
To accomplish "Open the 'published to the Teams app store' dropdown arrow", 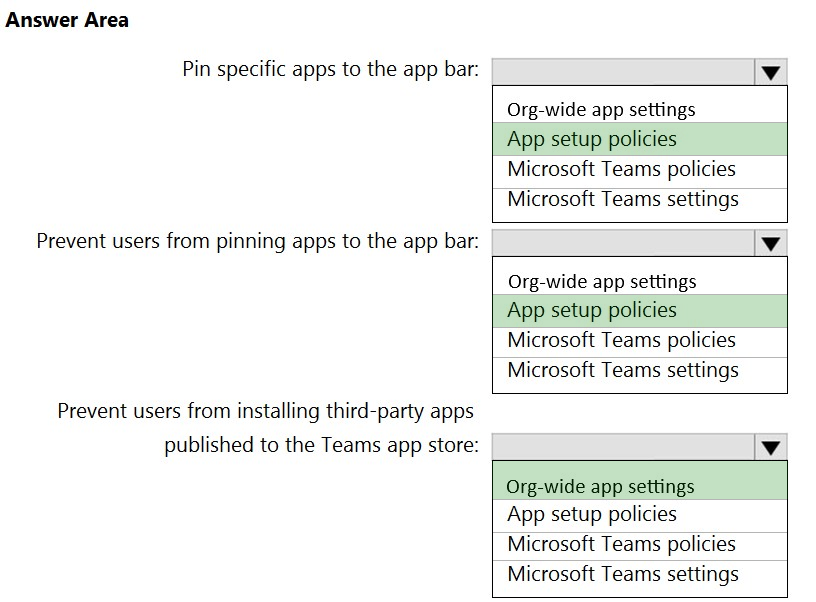I will click(771, 447).
